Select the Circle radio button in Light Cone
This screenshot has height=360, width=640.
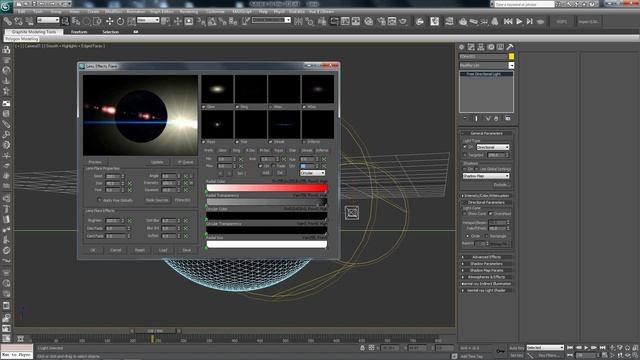(x=467, y=236)
